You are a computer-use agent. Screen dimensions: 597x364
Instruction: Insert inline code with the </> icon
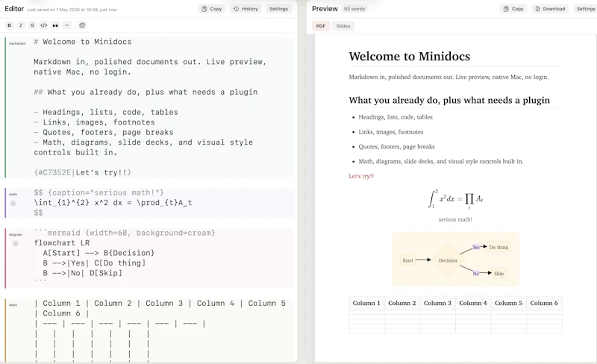pyautogui.click(x=44, y=25)
